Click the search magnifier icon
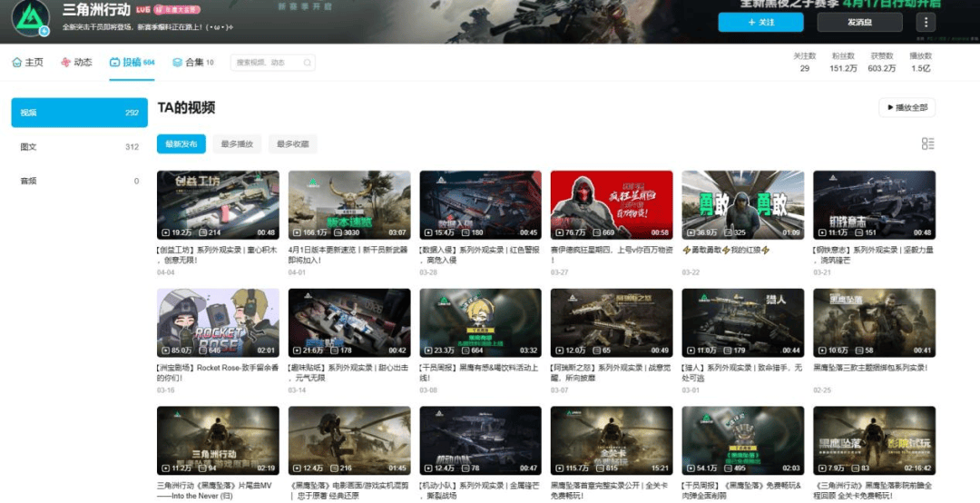 (x=307, y=63)
